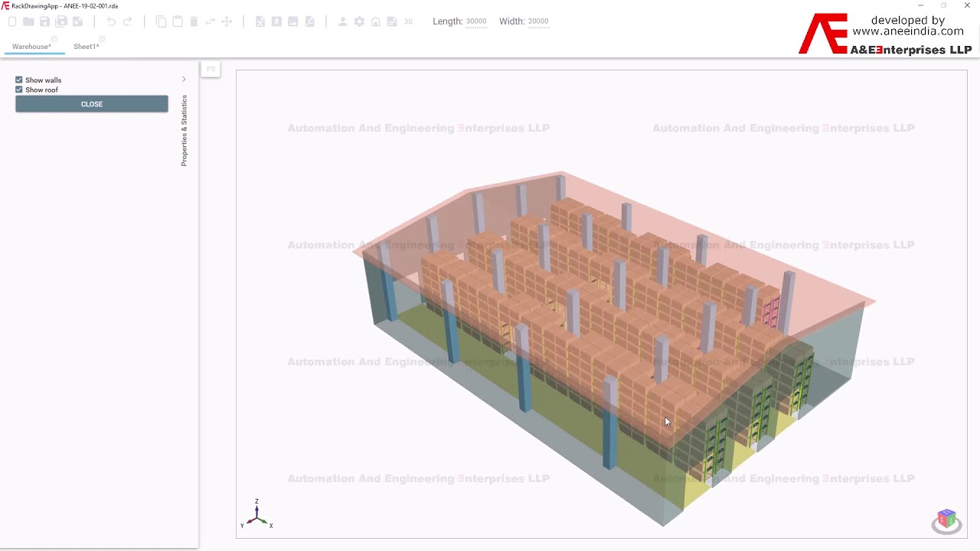Click the warehouse house icon

[376, 21]
